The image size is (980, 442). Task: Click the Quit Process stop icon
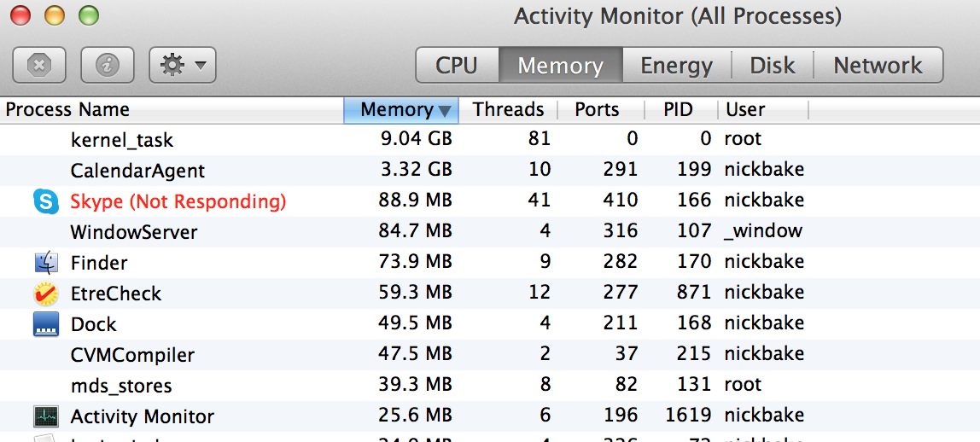click(39, 65)
